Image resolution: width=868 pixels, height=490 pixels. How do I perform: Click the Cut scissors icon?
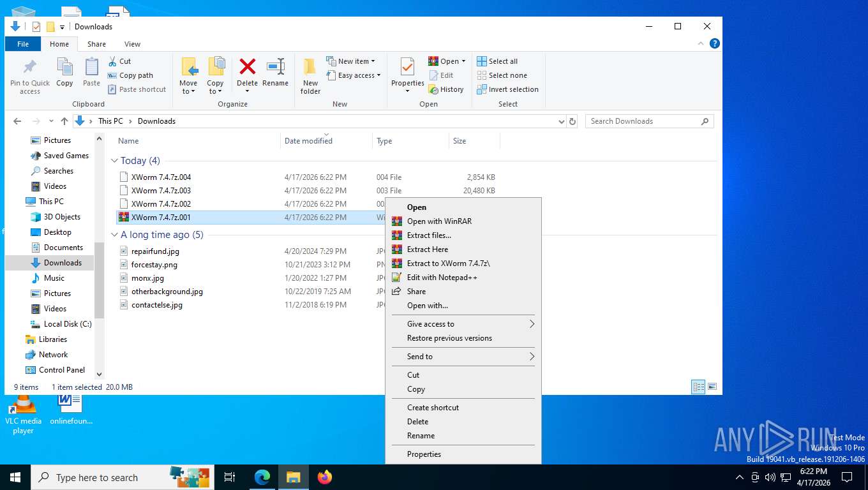pyautogui.click(x=112, y=61)
